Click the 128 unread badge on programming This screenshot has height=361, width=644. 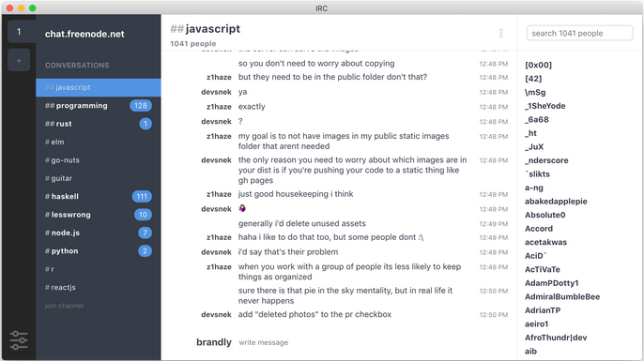point(141,105)
